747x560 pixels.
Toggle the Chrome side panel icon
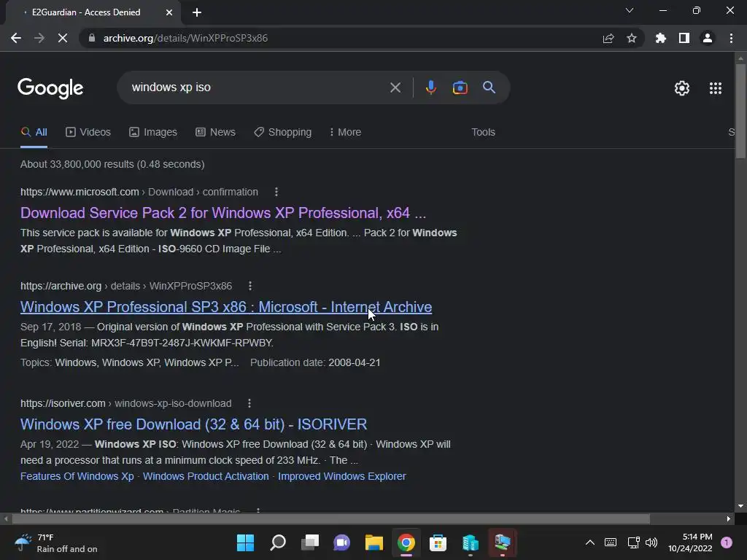[x=684, y=38]
